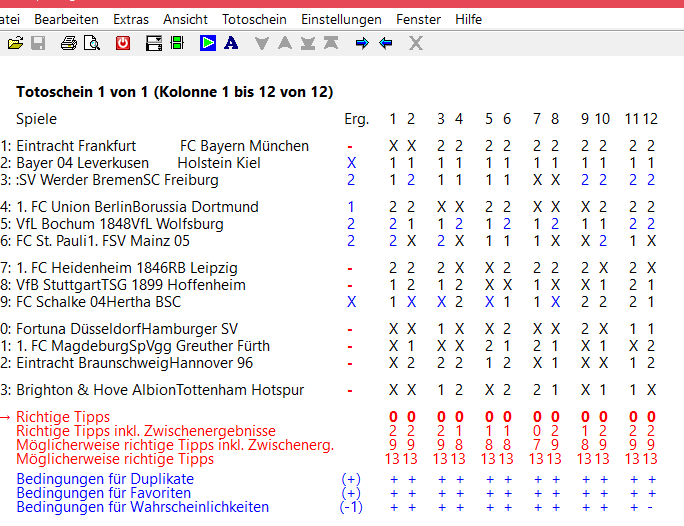Click the (+) value for Duplikate
Screen dimensions: 684x526
pos(351,479)
